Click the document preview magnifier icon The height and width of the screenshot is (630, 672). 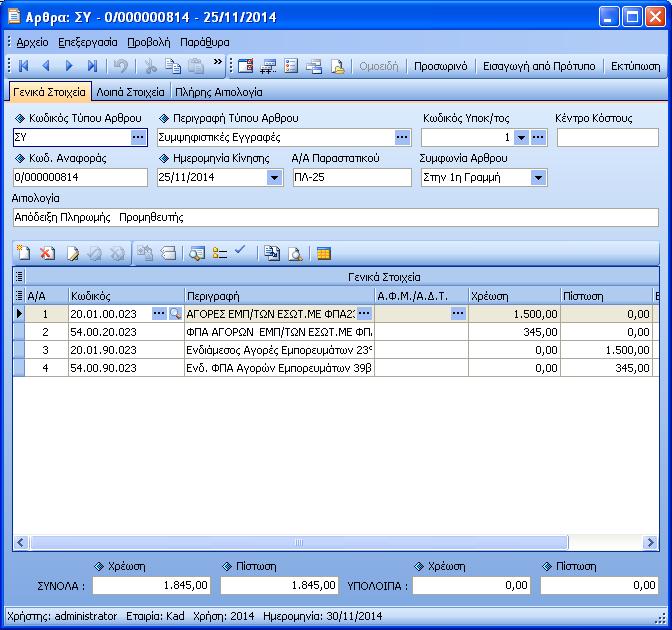[295, 254]
